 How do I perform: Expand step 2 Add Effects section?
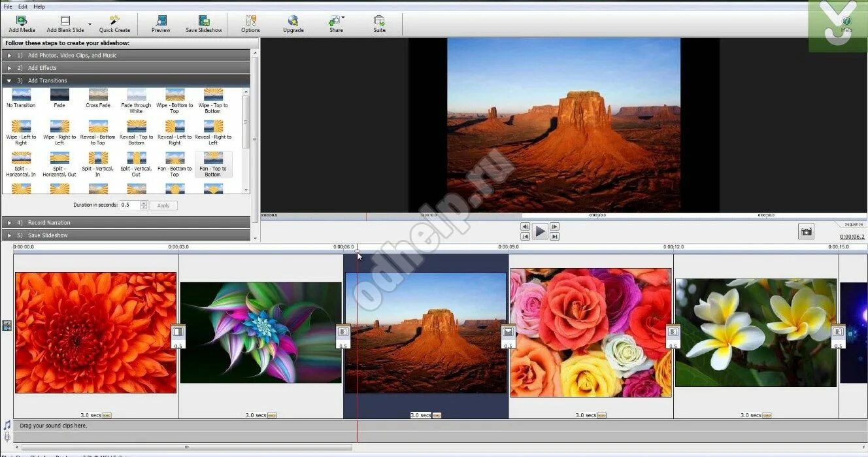[x=126, y=68]
